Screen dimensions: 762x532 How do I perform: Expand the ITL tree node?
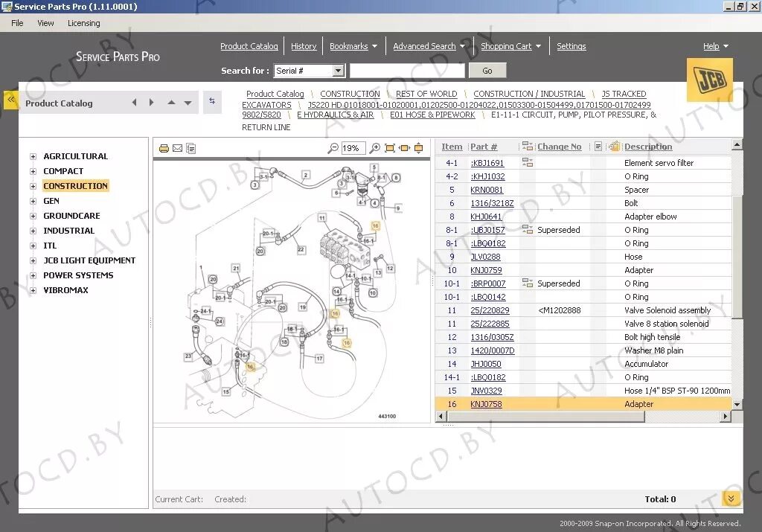point(33,246)
